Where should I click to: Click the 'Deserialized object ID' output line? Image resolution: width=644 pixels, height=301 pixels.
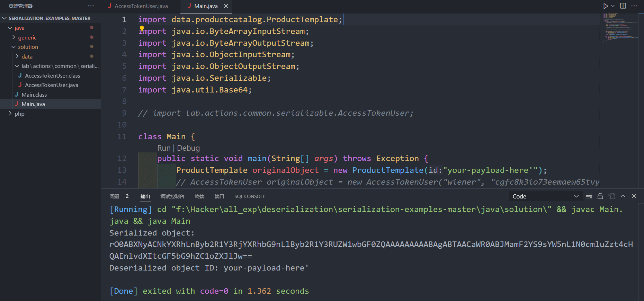pyautogui.click(x=209, y=268)
